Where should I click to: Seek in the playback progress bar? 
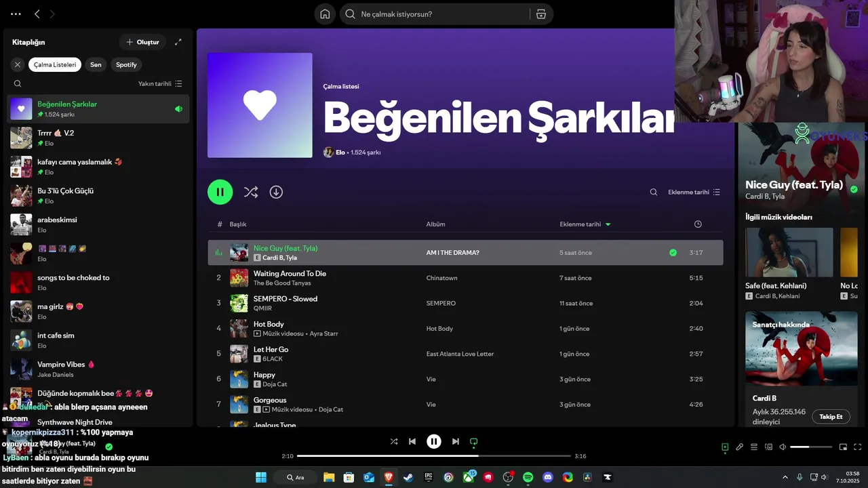[x=434, y=456]
